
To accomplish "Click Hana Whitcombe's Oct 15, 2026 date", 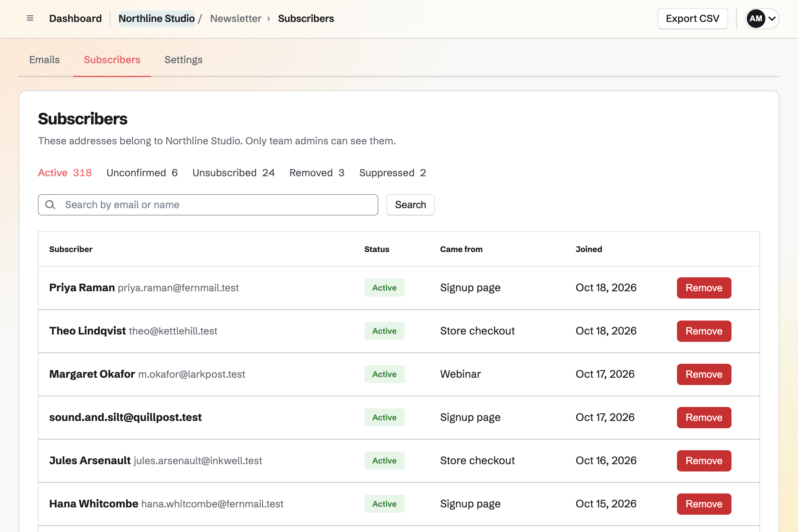I will pyautogui.click(x=606, y=504).
